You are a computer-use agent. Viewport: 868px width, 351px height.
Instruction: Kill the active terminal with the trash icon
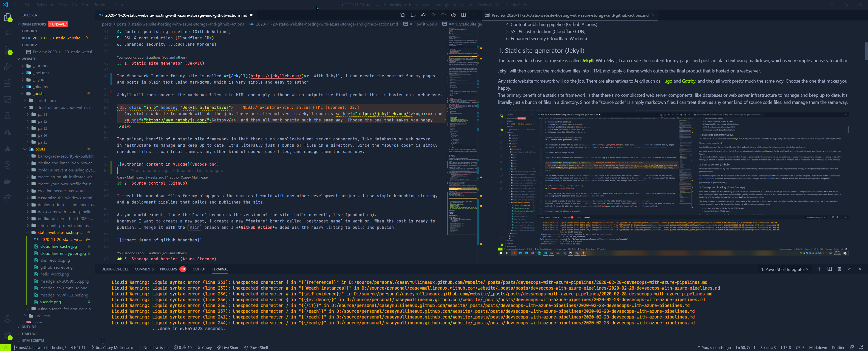tap(839, 269)
